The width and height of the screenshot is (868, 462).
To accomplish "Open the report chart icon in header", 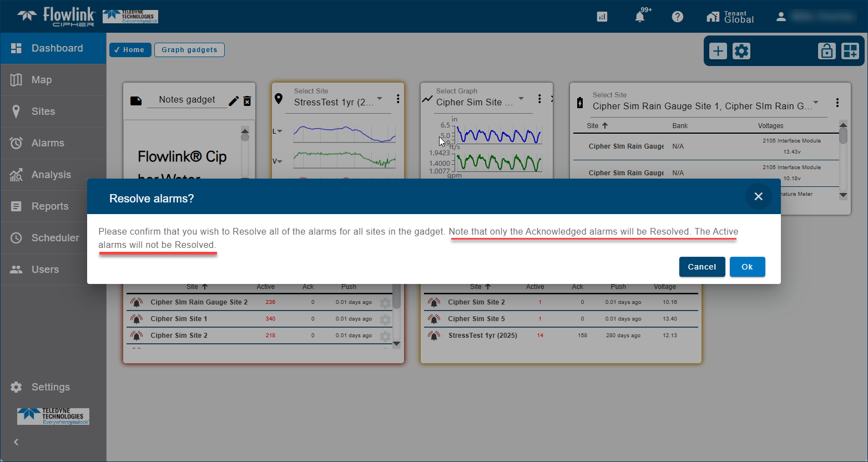I will coord(602,17).
